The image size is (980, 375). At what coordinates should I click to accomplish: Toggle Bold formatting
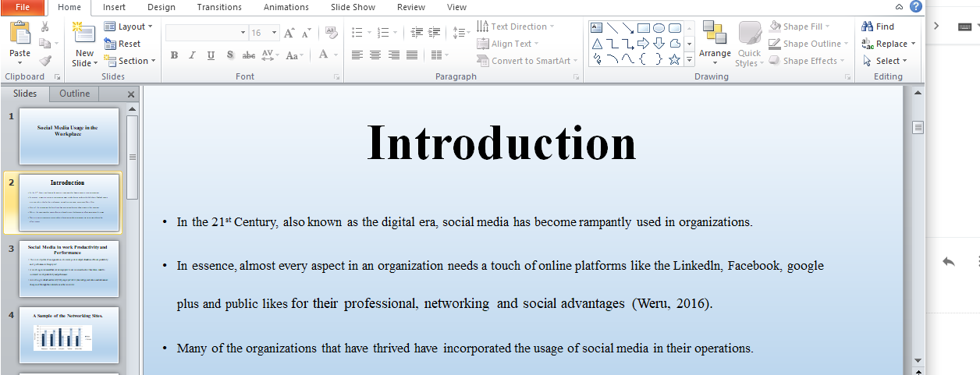(174, 55)
